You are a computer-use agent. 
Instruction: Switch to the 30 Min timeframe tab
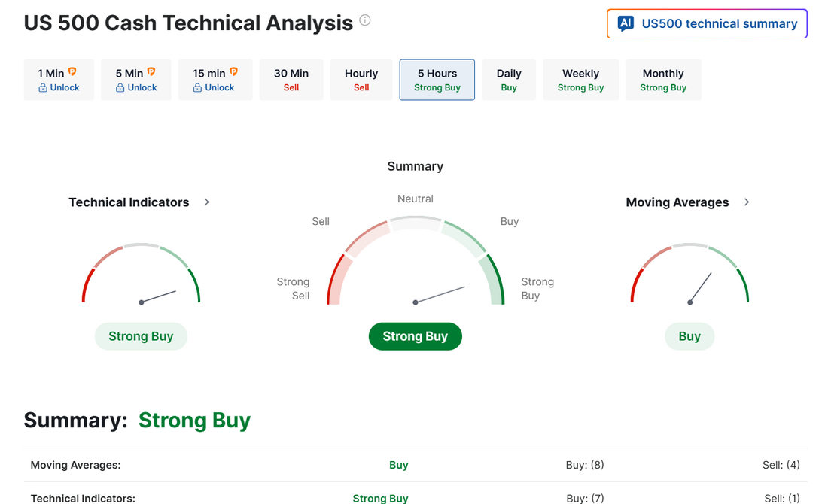[291, 80]
